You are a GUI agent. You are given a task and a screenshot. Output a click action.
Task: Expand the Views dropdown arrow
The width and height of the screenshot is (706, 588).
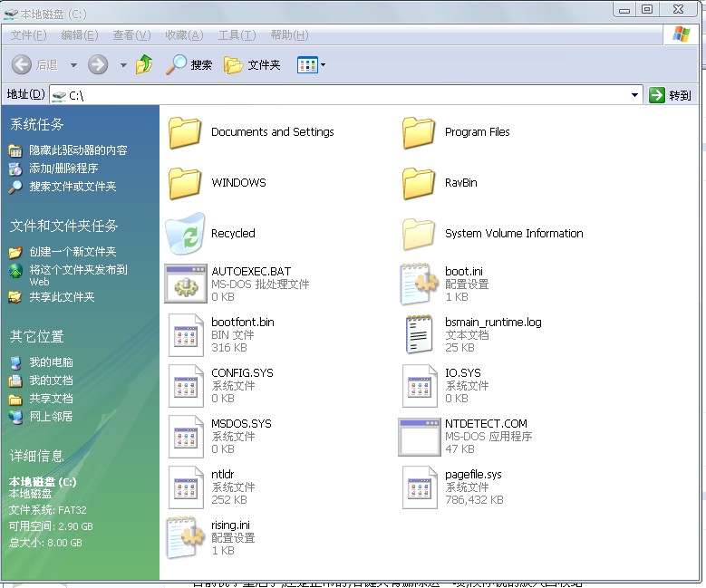pos(323,65)
